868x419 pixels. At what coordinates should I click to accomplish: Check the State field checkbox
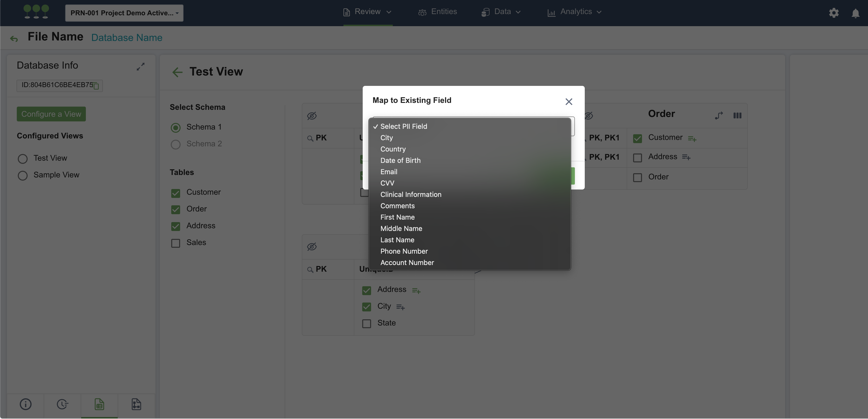[366, 323]
